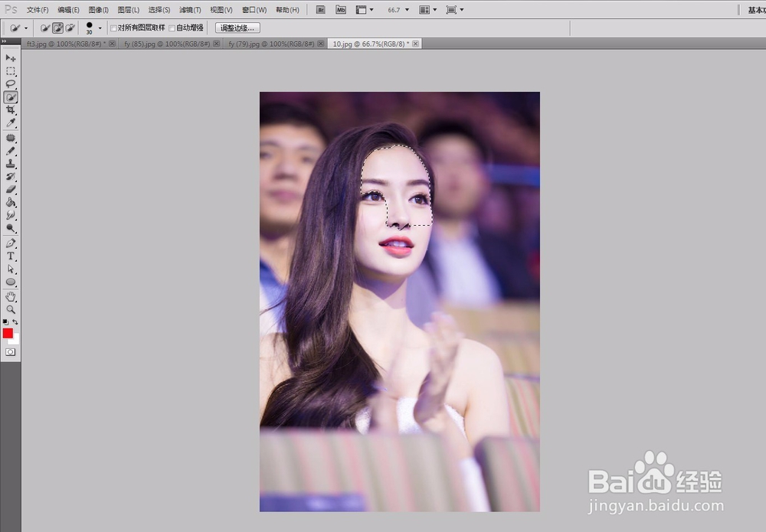766x532 pixels.
Task: Switch to ft3.jpg document tab
Action: pyautogui.click(x=66, y=44)
